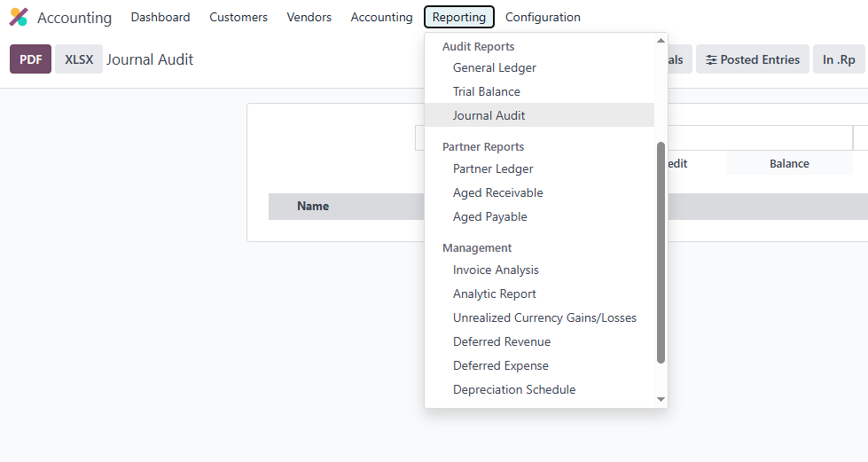
Task: Export report using the PDF button
Action: click(30, 59)
